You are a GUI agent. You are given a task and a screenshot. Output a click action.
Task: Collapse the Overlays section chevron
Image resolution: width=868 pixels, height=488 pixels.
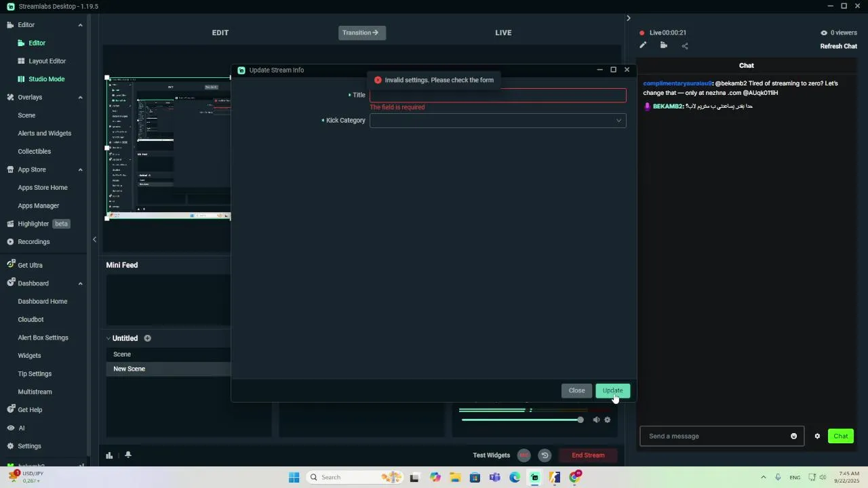pyautogui.click(x=80, y=98)
